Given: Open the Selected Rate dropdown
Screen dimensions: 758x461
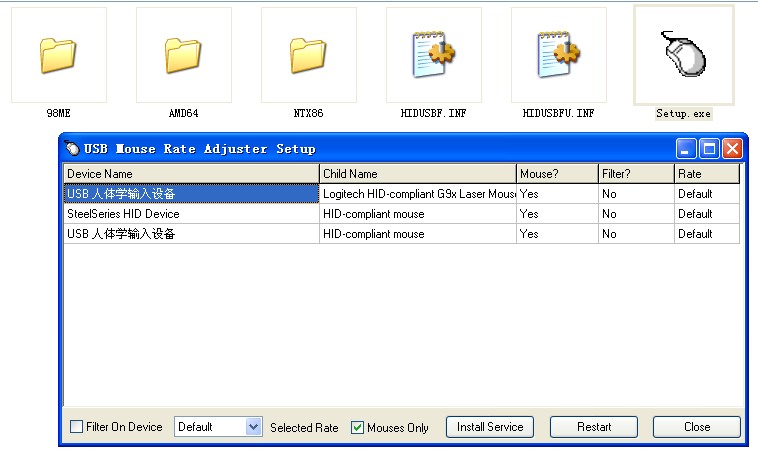Looking at the screenshot, I should tap(219, 427).
